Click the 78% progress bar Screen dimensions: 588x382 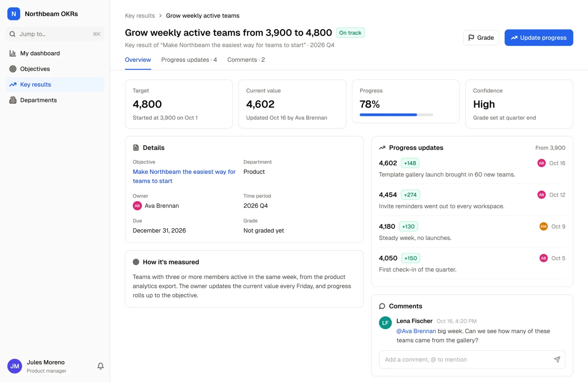(396, 115)
